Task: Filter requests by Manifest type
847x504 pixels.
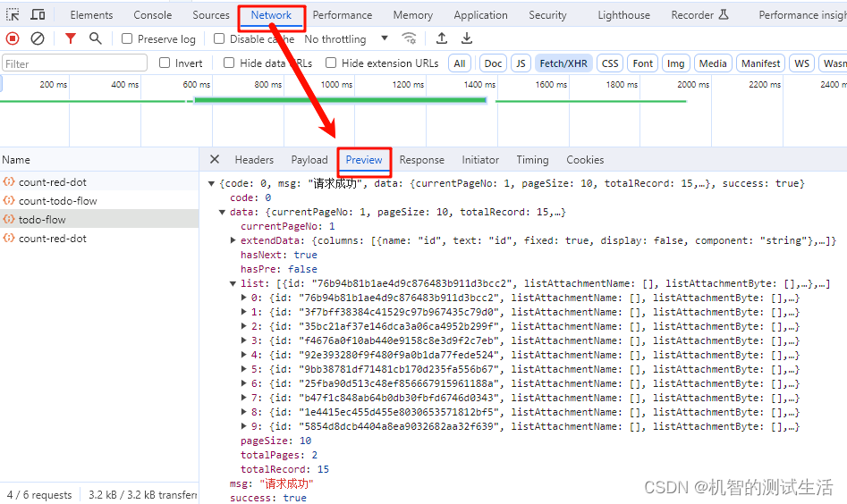Action: [760, 63]
